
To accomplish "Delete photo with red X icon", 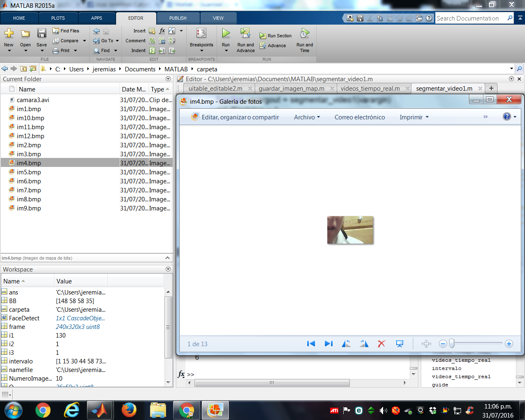I will pos(381,344).
